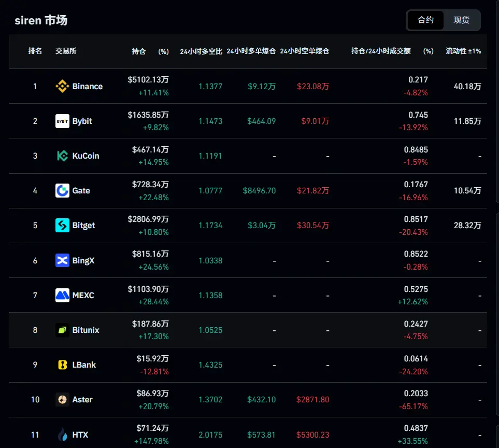
Task: Click the MEXC exchange logo icon
Action: tap(62, 295)
